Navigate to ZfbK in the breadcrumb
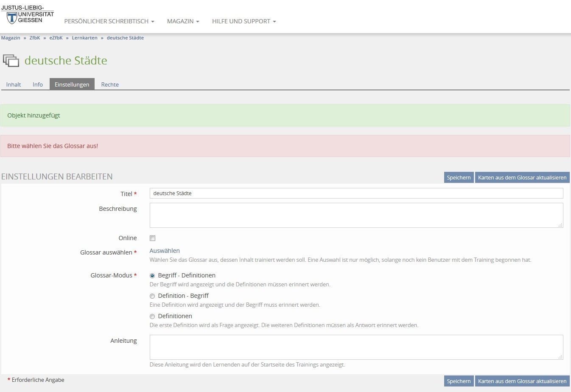Viewport: 571px width, 392px height. pyautogui.click(x=35, y=38)
